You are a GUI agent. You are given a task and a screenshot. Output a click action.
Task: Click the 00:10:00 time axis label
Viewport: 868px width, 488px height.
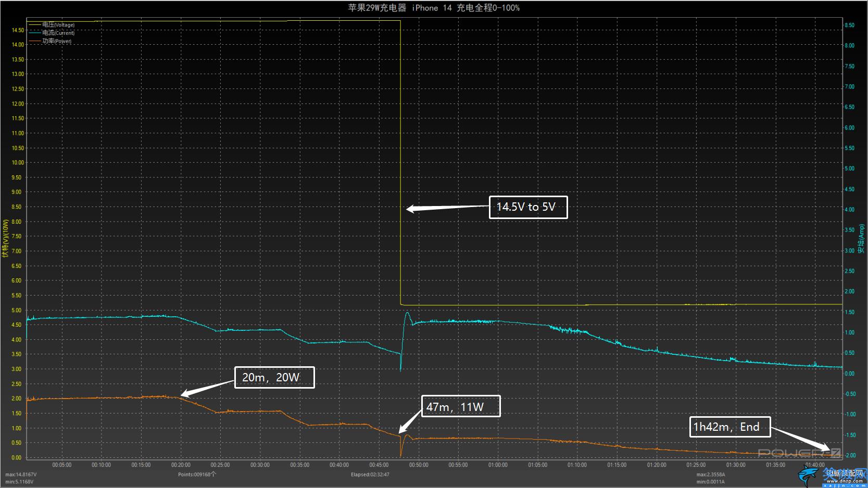[x=102, y=465]
